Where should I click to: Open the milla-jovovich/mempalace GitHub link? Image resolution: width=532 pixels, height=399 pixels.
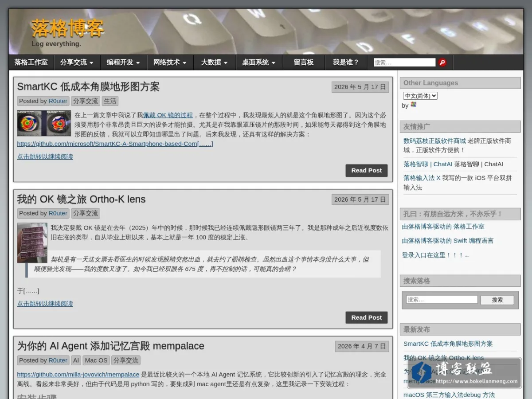(78, 374)
